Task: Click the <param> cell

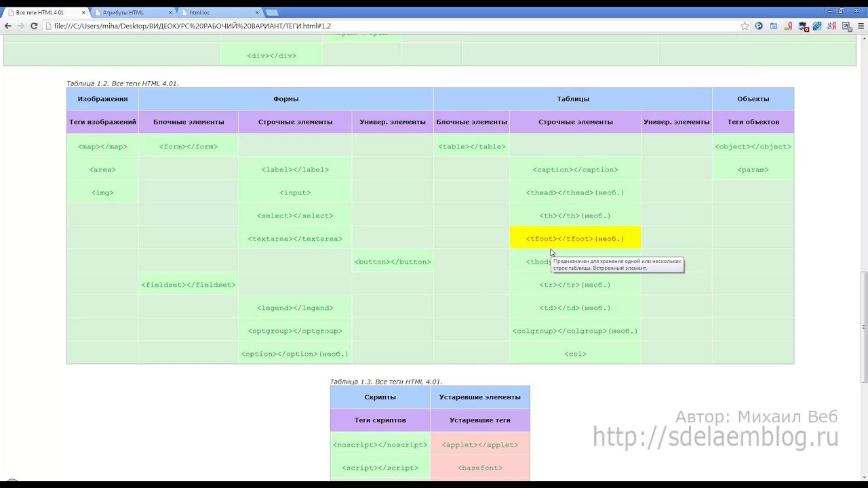Action: [753, 169]
